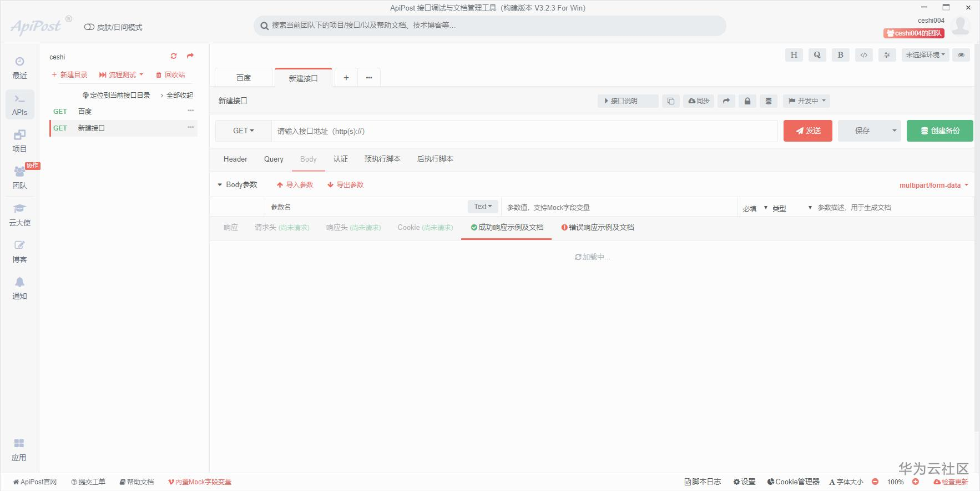Click the user avatar icon
This screenshot has width=980, height=491.
(x=961, y=26)
